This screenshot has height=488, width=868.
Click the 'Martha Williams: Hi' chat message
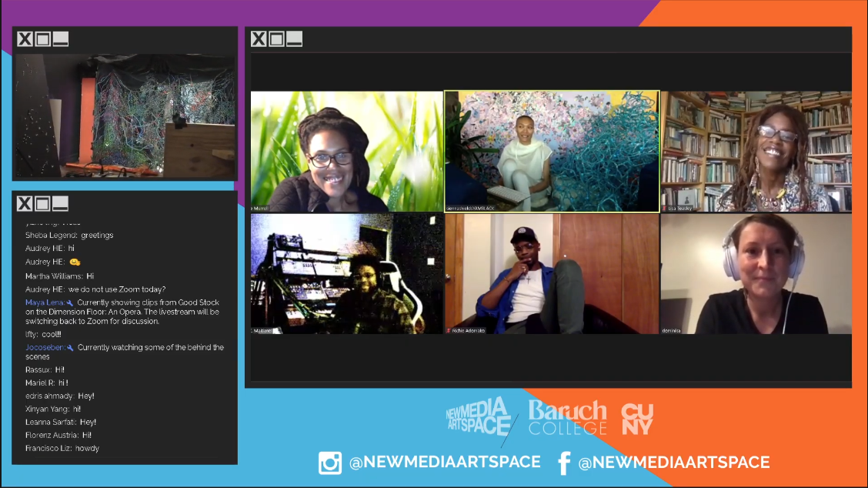click(60, 276)
